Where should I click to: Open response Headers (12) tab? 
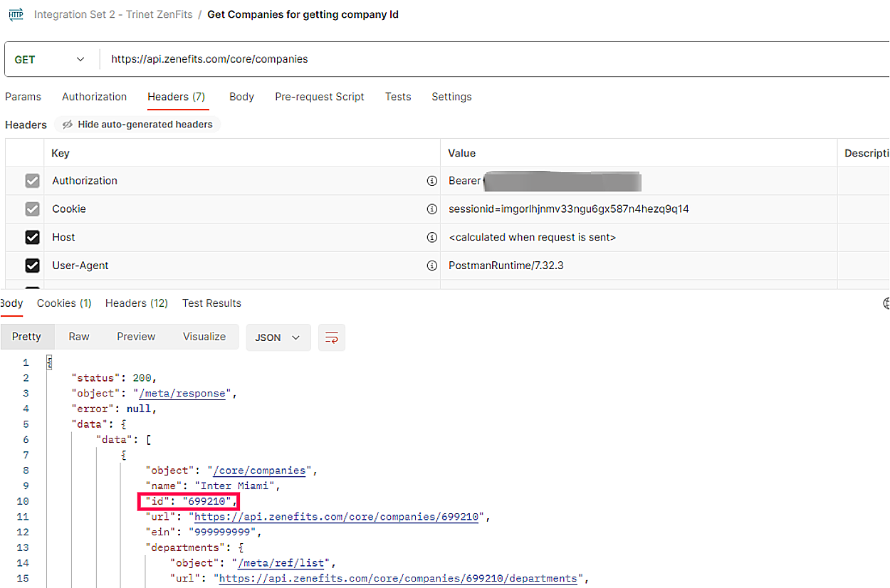click(x=137, y=303)
